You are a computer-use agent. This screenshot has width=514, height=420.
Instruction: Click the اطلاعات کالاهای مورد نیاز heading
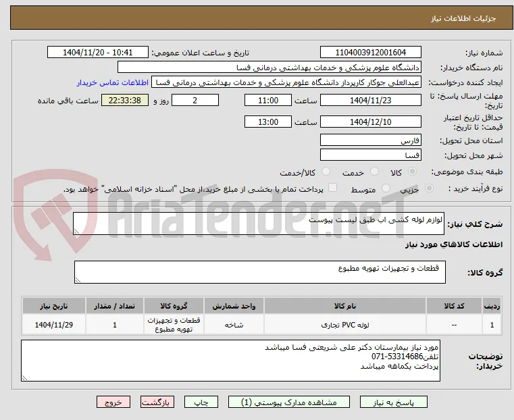(454, 244)
